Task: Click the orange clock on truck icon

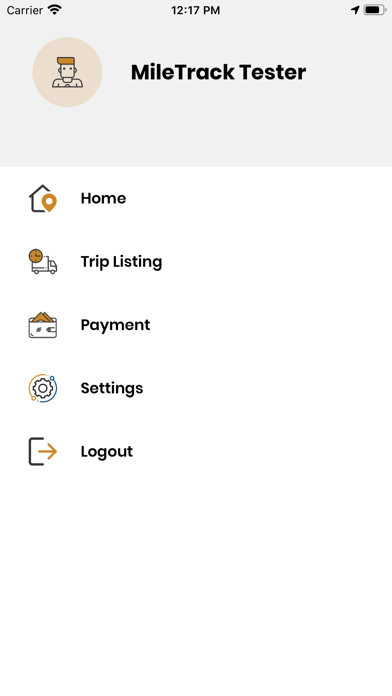Action: point(36,256)
